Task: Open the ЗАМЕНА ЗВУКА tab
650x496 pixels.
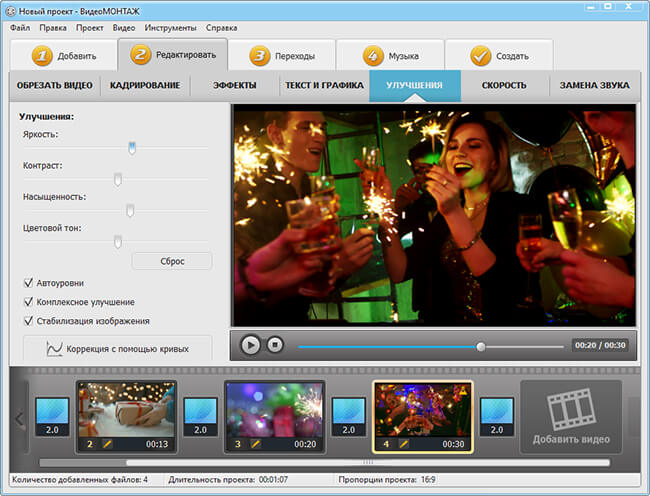Action: (594, 85)
